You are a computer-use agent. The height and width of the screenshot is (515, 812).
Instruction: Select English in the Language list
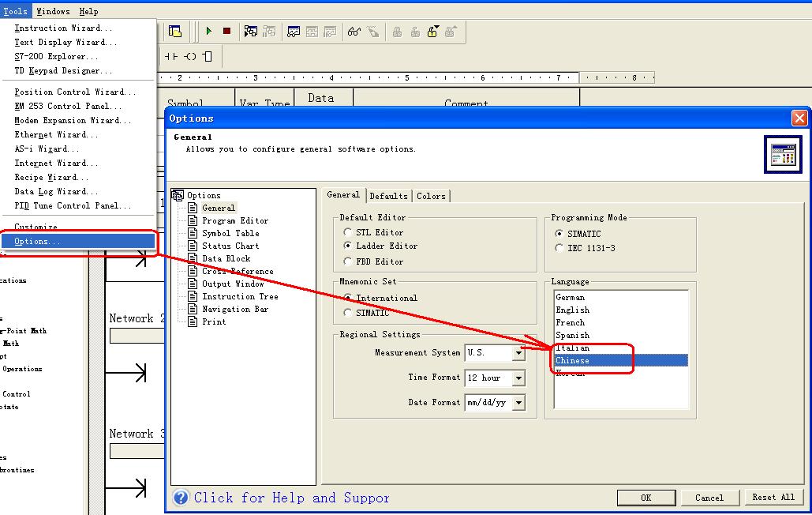coord(572,310)
